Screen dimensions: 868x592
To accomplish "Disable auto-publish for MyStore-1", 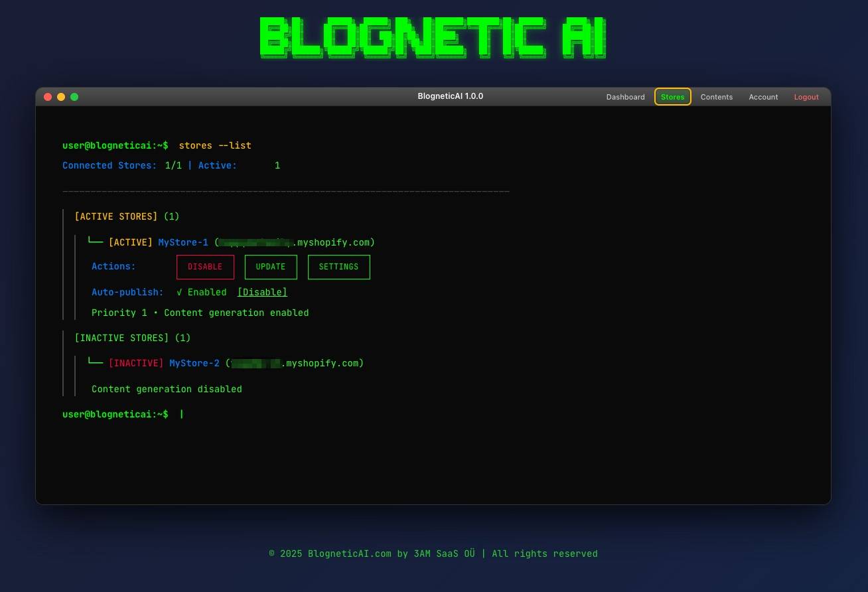I will [261, 292].
